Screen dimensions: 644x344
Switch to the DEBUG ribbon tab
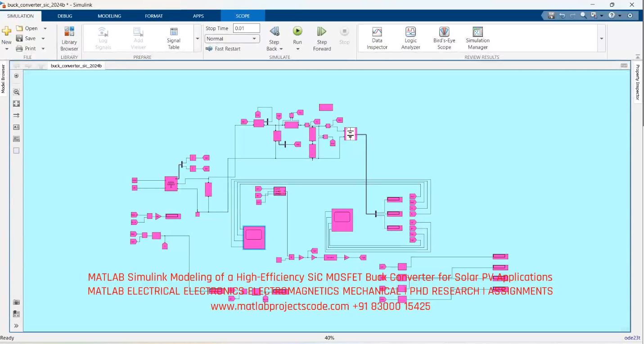coord(64,16)
